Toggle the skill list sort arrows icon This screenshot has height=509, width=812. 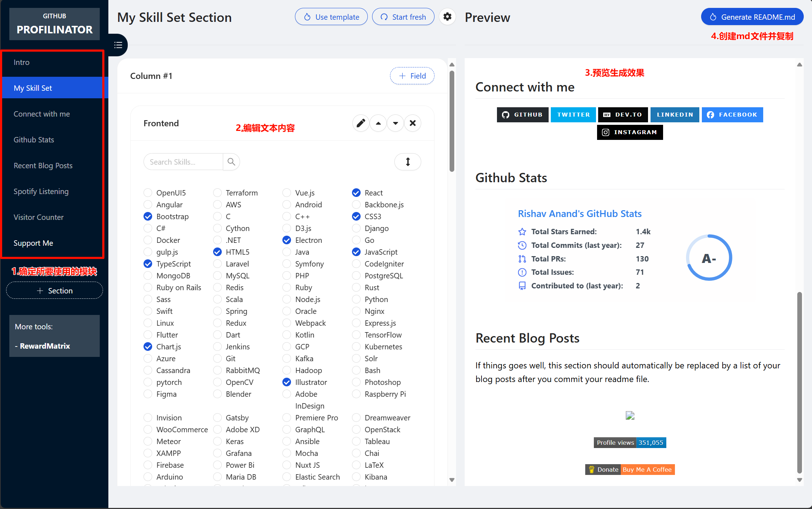coord(408,162)
